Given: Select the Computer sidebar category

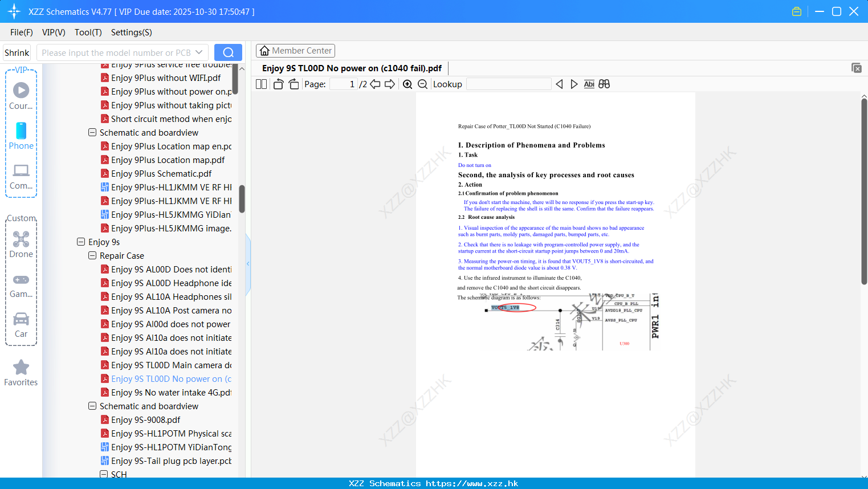Looking at the screenshot, I should tap(21, 177).
